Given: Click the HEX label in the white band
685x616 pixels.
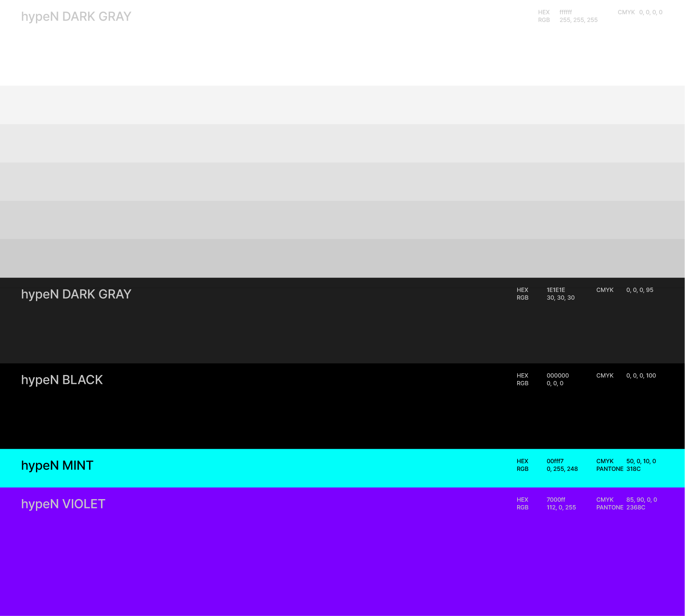Looking at the screenshot, I should coord(544,12).
